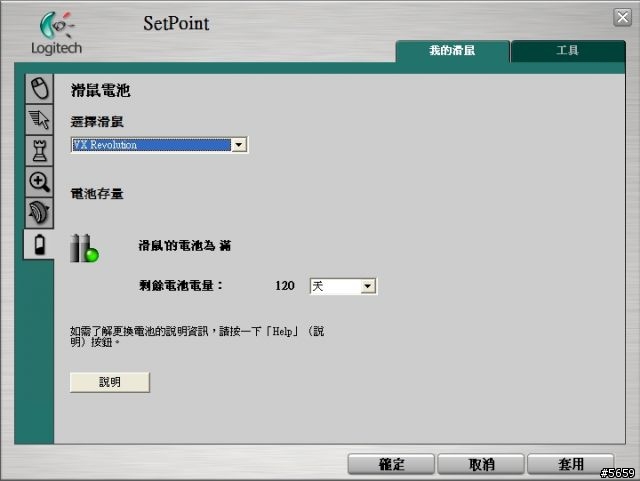The width and height of the screenshot is (640, 481).
Task: Click the Help instruction paragraph text
Action: point(197,336)
